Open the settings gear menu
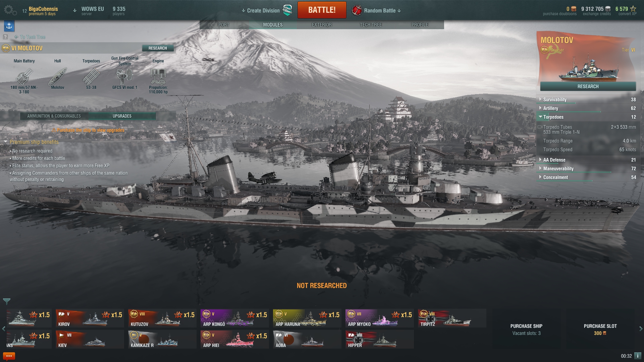644x362 pixels. click(10, 10)
